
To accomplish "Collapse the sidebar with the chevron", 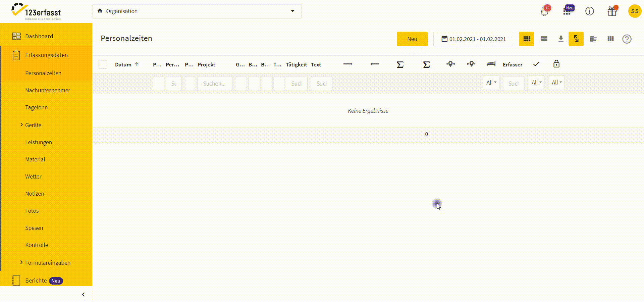I will [x=84, y=295].
